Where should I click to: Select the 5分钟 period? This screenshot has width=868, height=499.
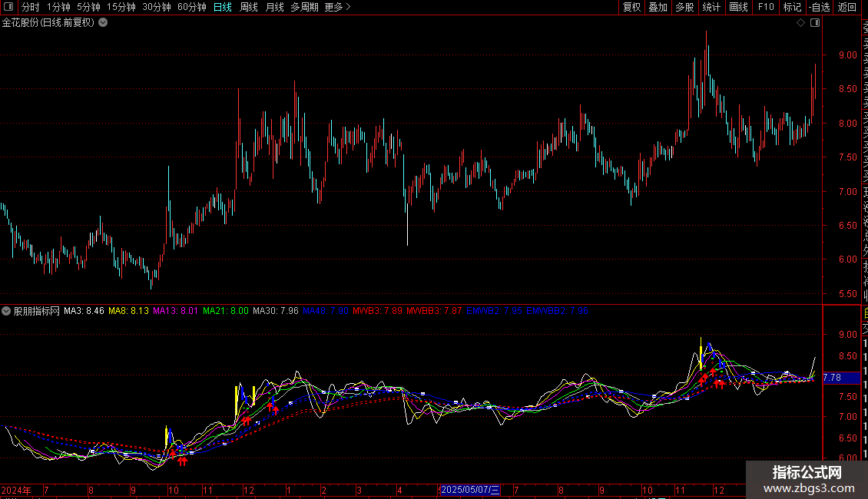point(88,7)
